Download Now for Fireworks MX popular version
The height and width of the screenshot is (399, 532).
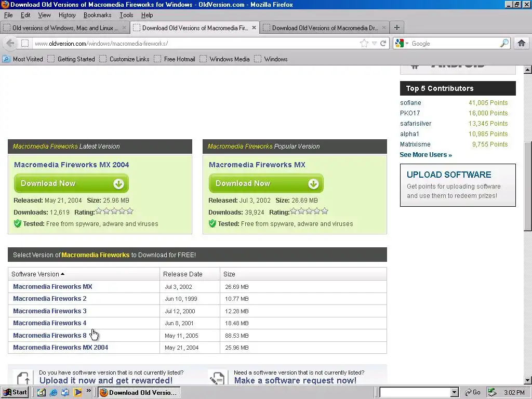266,183
